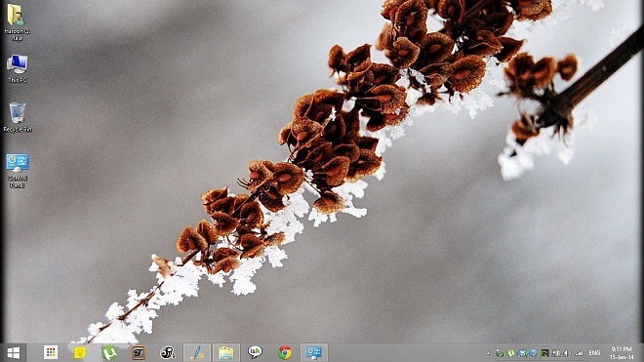Open the green uTorrent tray icon
This screenshot has height=362, width=644.
[511, 353]
